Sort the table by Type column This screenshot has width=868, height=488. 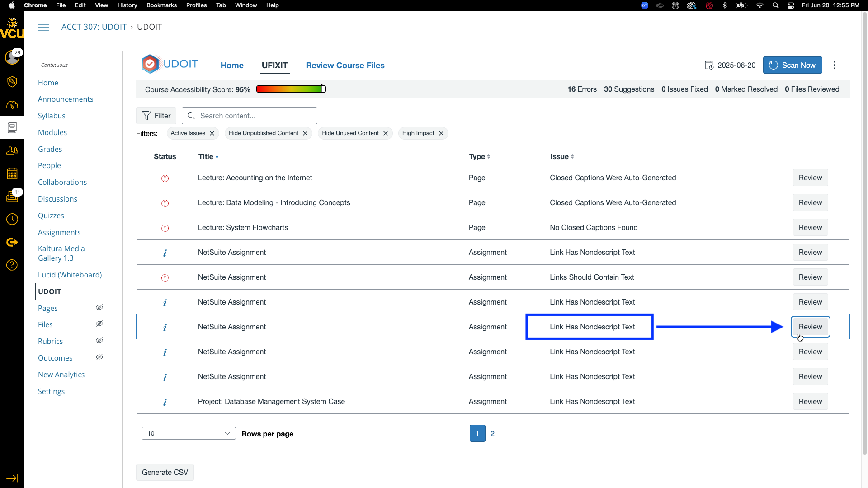480,156
